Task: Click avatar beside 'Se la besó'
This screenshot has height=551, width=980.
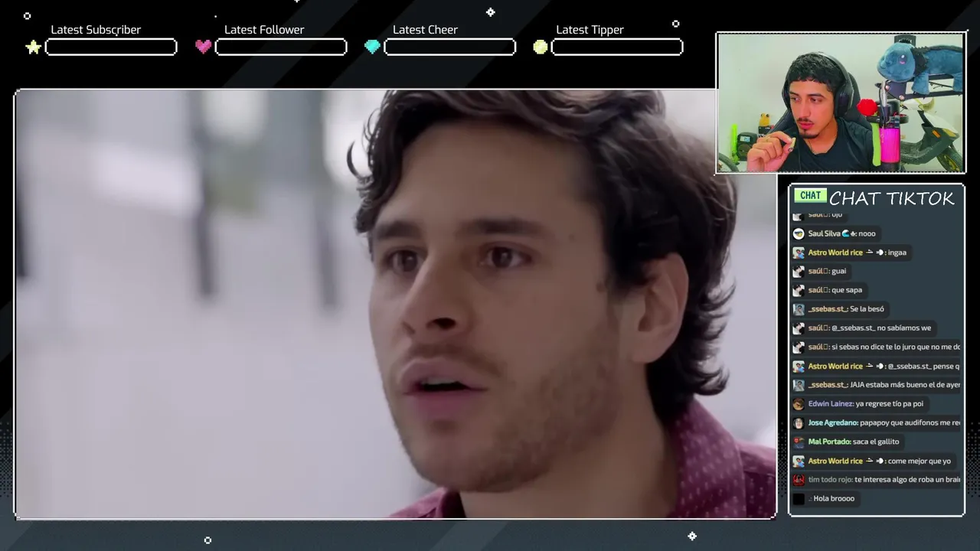Action: click(x=799, y=309)
